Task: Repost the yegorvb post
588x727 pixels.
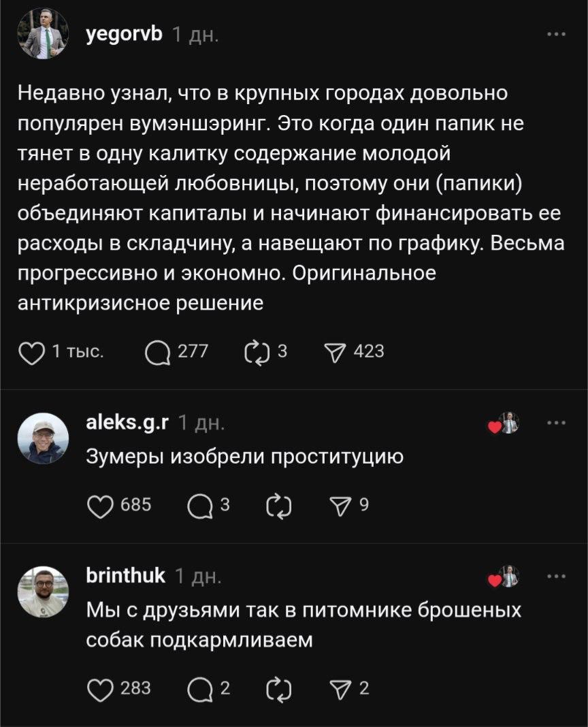Action: [x=257, y=352]
